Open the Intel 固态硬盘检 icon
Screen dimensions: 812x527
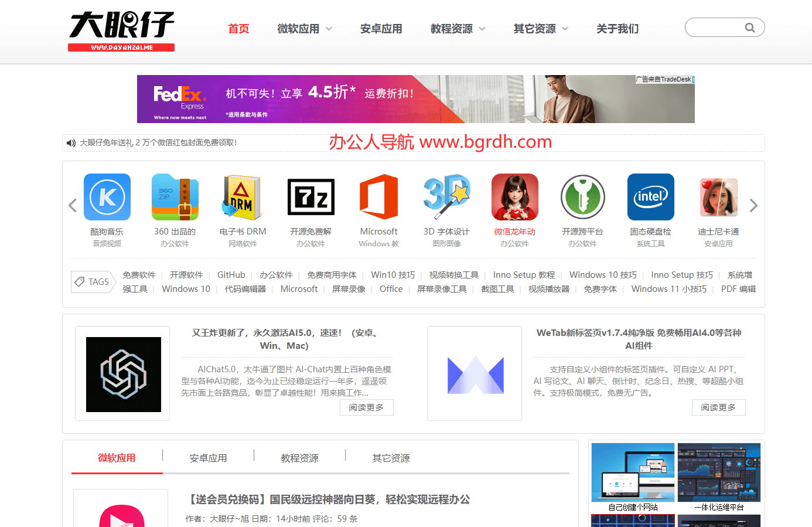[651, 197]
